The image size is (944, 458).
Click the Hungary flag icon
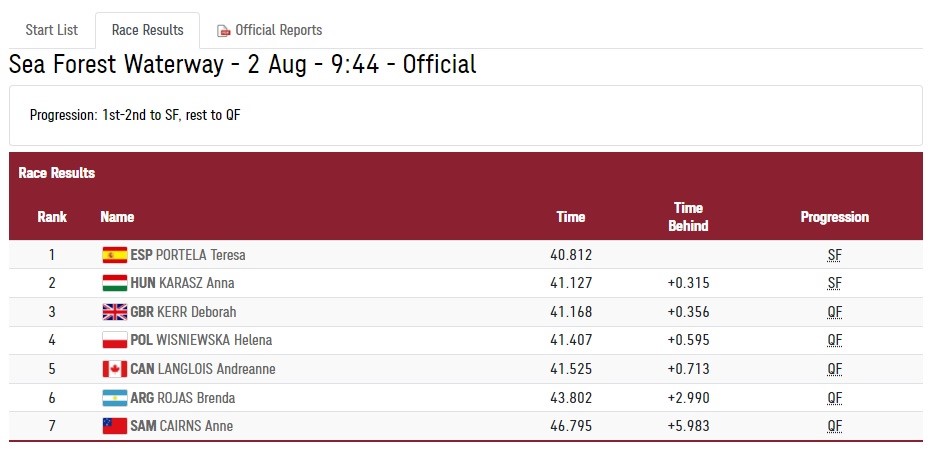click(114, 283)
